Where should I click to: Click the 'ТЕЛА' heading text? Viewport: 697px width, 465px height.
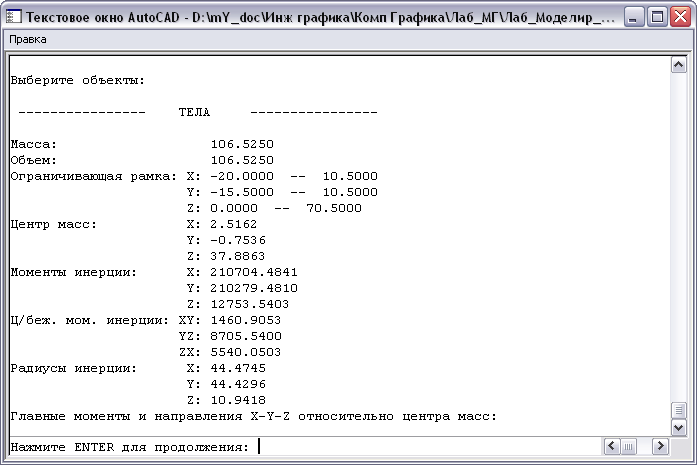tap(194, 112)
